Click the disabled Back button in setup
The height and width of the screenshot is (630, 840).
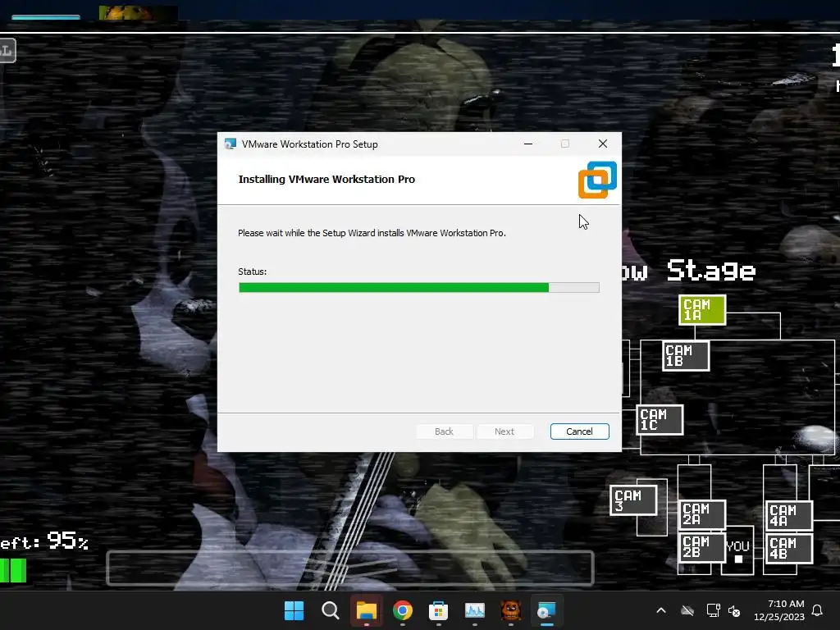coord(444,431)
